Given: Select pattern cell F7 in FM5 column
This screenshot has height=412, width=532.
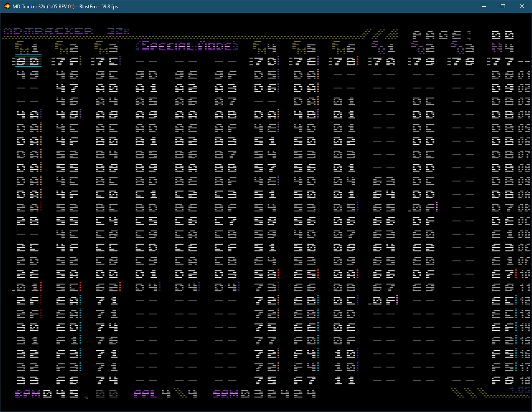Looking at the screenshot, I should tap(305, 380).
